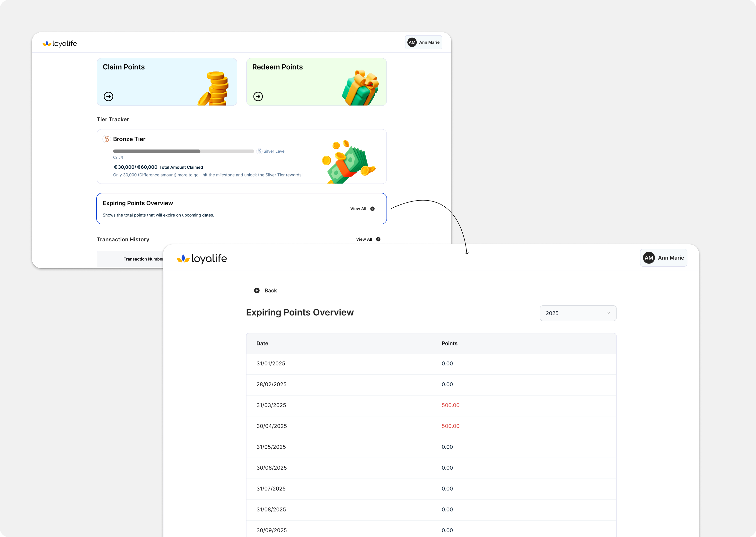The width and height of the screenshot is (756, 537).
Task: Open the Ann Marie profile menu on dashboard
Action: [423, 42]
